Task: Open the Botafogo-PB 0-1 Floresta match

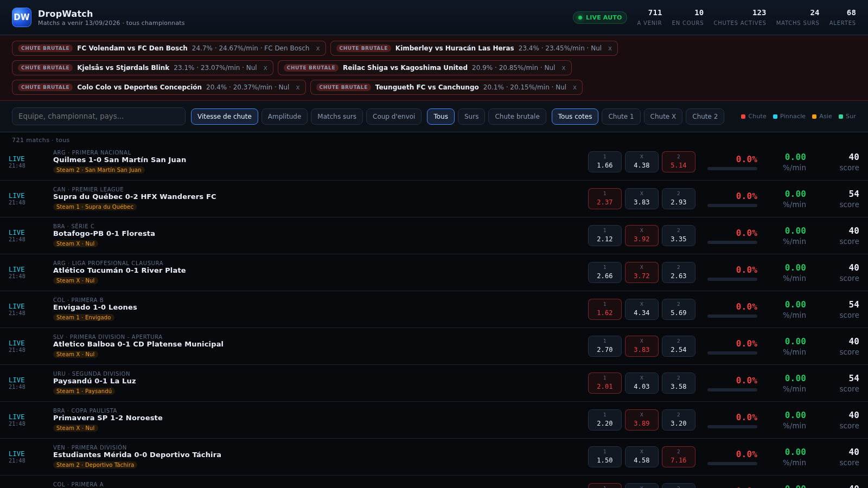Action: (x=104, y=234)
